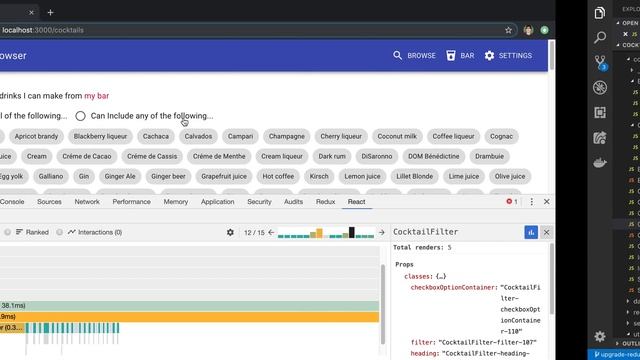Select the Ranked chart radio
The image size is (640, 360).
tap(7, 232)
